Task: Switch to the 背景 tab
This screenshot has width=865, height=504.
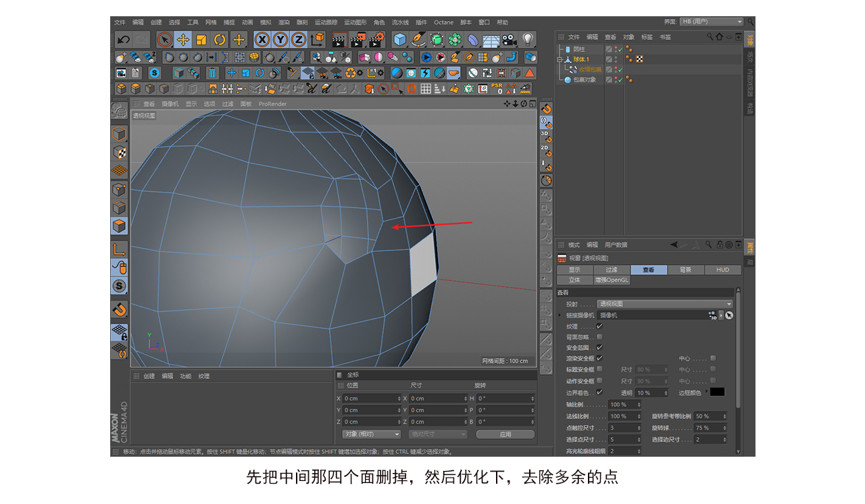Action: (x=686, y=270)
